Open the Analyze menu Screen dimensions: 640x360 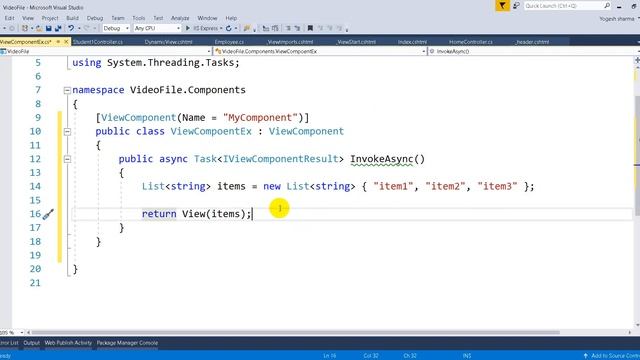coord(180,18)
